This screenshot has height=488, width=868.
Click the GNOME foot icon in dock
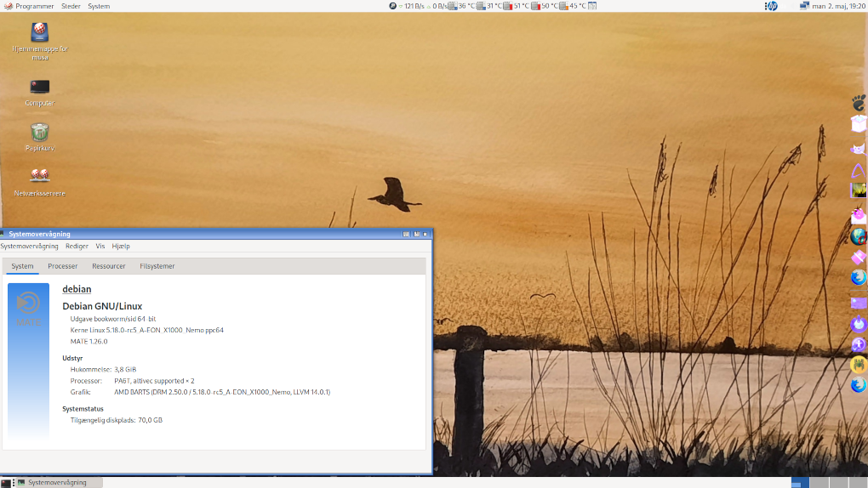(x=859, y=103)
